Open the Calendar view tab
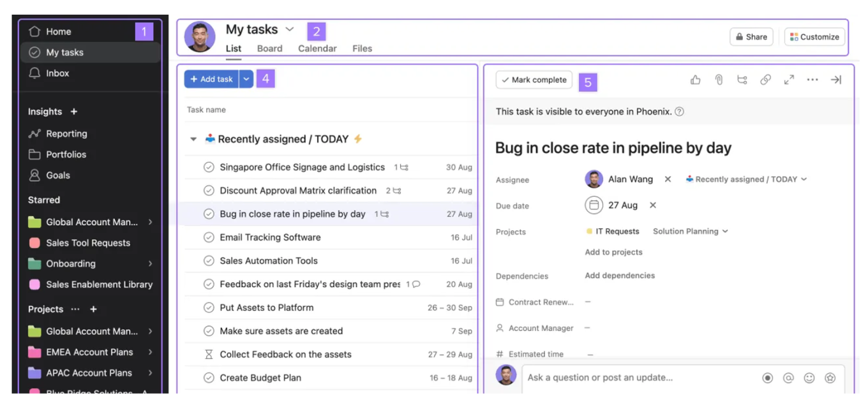868x407 pixels. (x=317, y=48)
